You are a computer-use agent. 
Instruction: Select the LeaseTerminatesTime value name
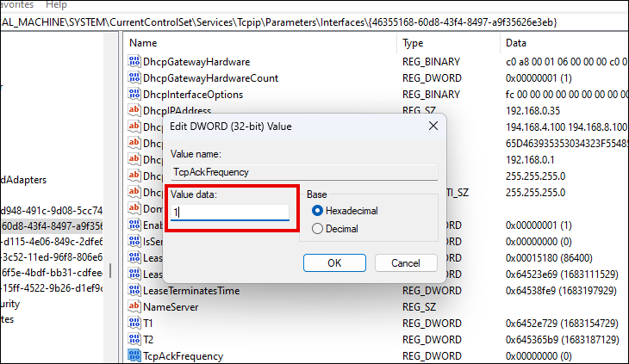pos(191,291)
